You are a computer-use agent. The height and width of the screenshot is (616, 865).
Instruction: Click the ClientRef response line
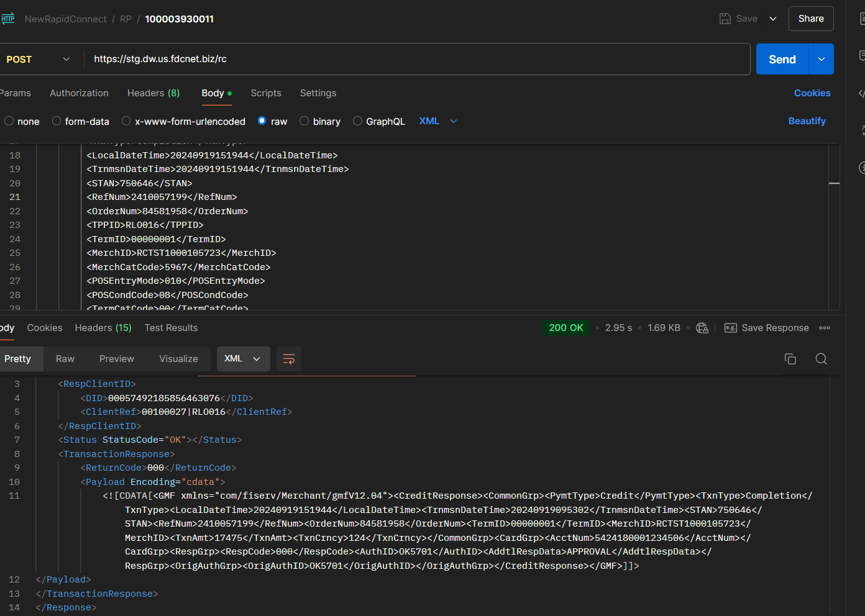coord(186,412)
